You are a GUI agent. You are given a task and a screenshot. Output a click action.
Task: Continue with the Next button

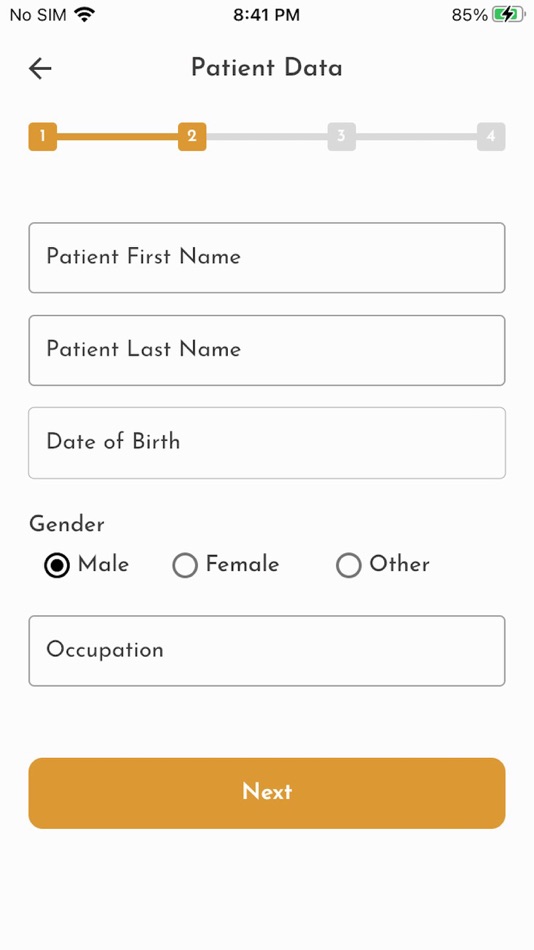267,792
